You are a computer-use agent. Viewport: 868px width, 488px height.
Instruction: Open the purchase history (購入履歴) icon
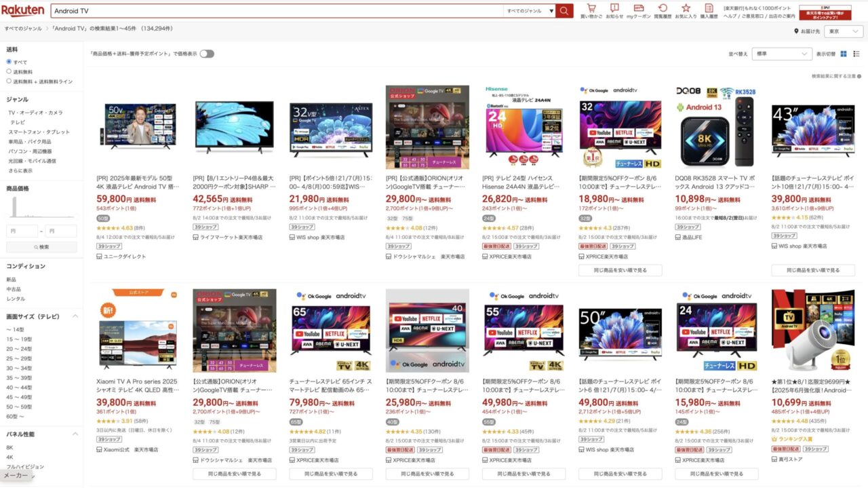[709, 8]
